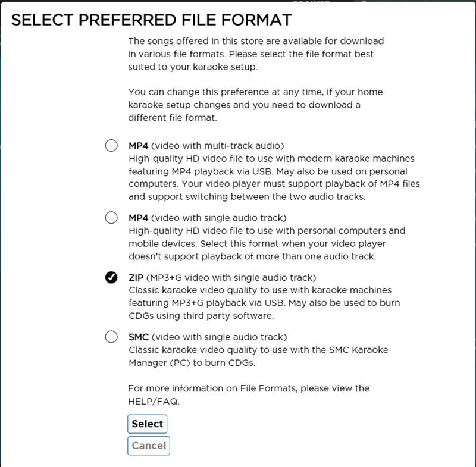The width and height of the screenshot is (476, 467).
Task: Click the Select button
Action: [x=147, y=424]
